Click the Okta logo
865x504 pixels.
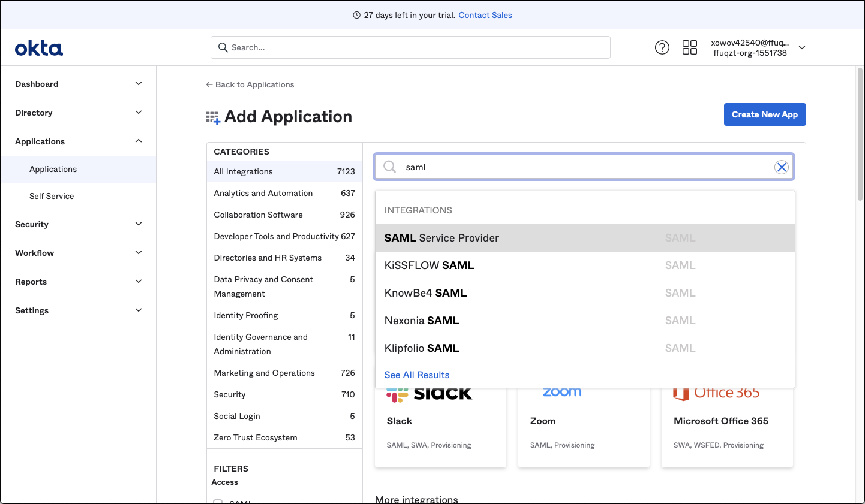coord(39,48)
